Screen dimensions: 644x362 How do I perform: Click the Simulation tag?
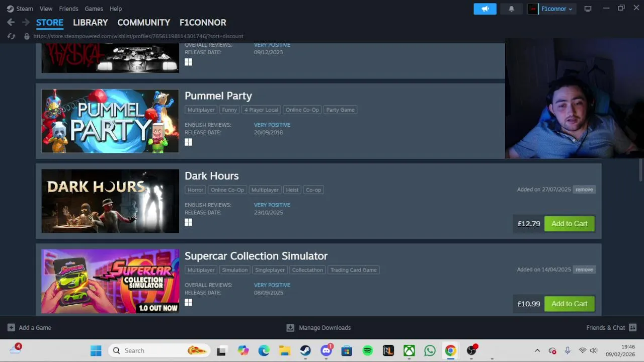tap(235, 270)
